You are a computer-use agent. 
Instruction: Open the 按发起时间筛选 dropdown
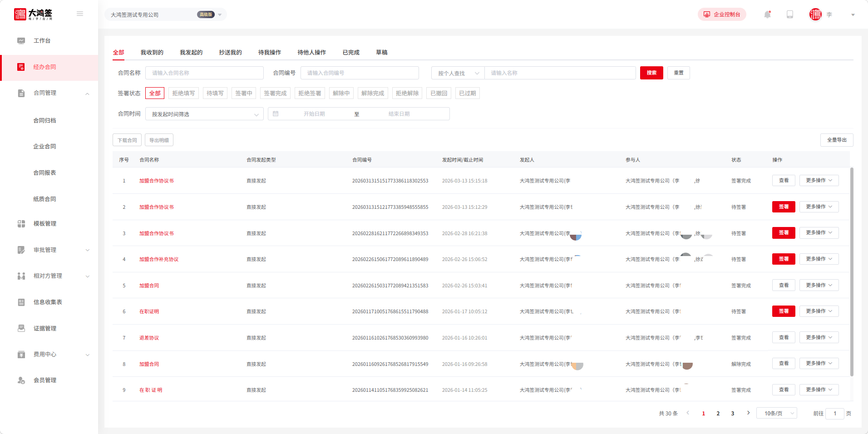(x=204, y=114)
